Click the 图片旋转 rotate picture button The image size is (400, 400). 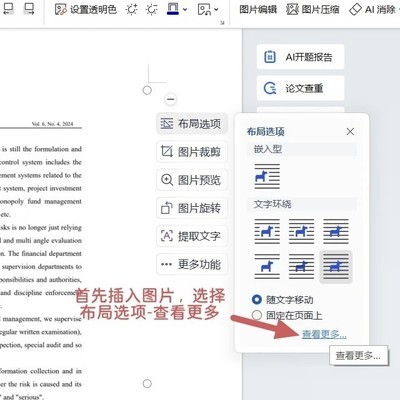[x=192, y=208]
